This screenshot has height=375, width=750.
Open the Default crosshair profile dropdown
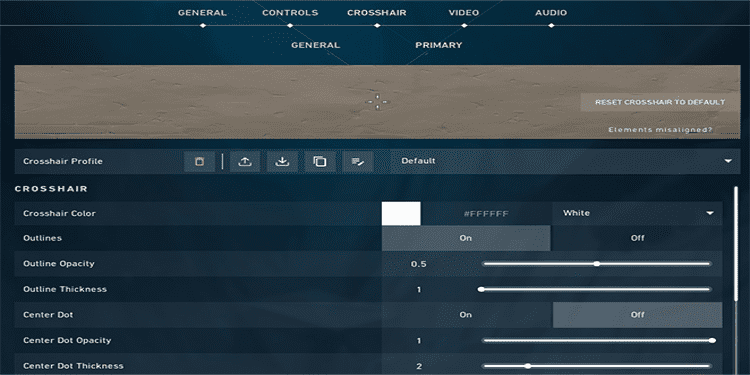coord(565,161)
